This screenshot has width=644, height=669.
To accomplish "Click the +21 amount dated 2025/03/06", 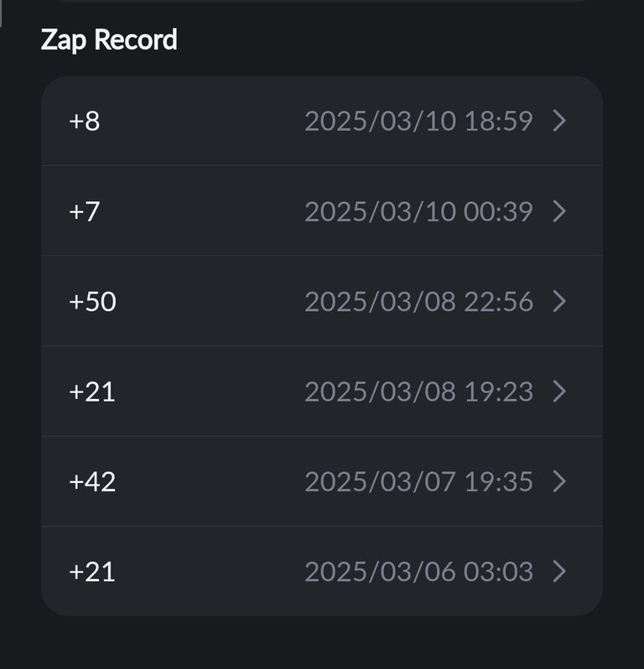I will click(x=92, y=572).
